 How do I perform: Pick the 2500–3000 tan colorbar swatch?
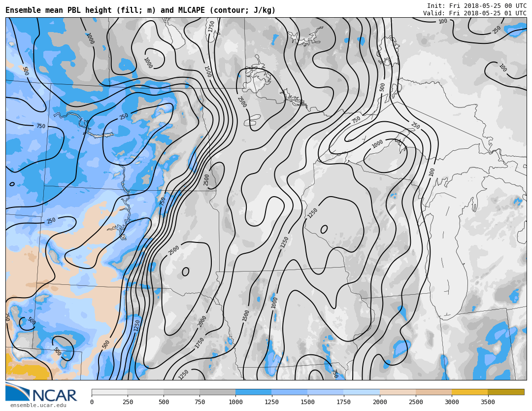coord(433,392)
